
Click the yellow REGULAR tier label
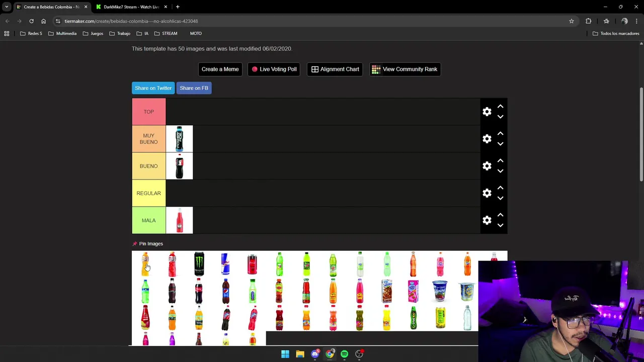[x=148, y=193]
